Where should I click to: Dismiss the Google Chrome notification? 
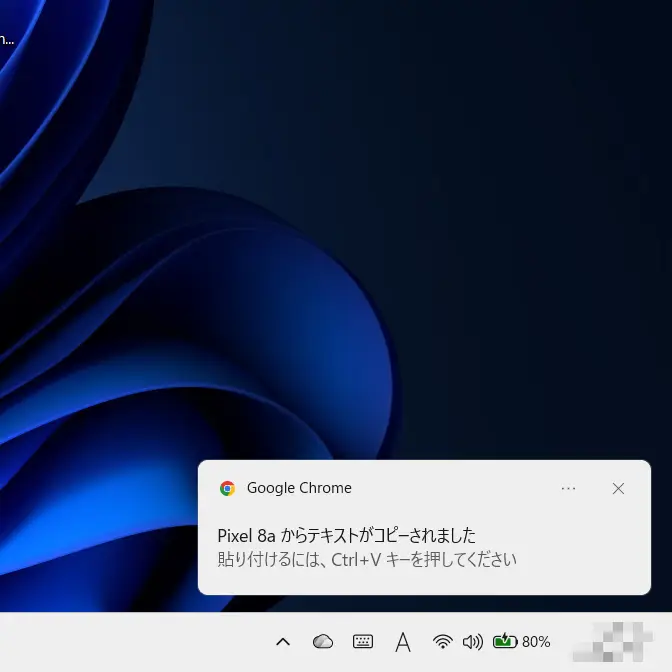point(618,489)
